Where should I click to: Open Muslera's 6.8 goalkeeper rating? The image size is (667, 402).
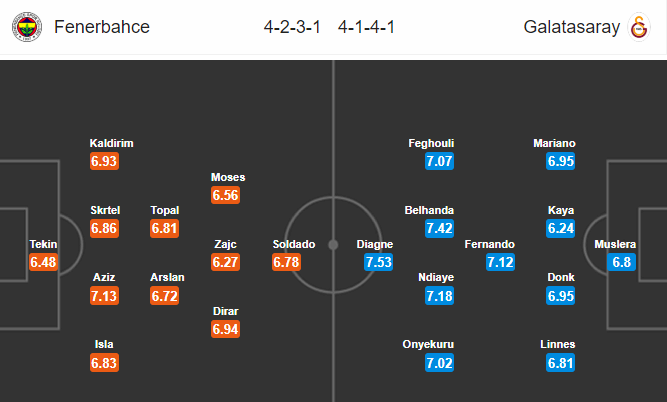[621, 262]
